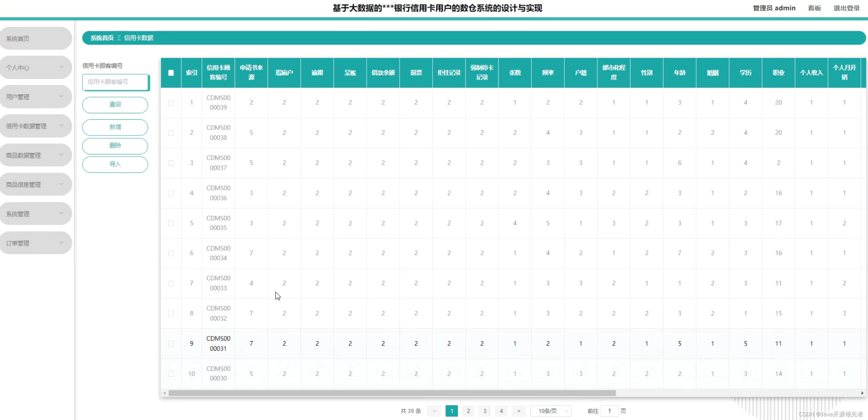This screenshot has width=868, height=420.
Task: Click the CDMS0000031 customer number cell
Action: pyautogui.click(x=218, y=343)
